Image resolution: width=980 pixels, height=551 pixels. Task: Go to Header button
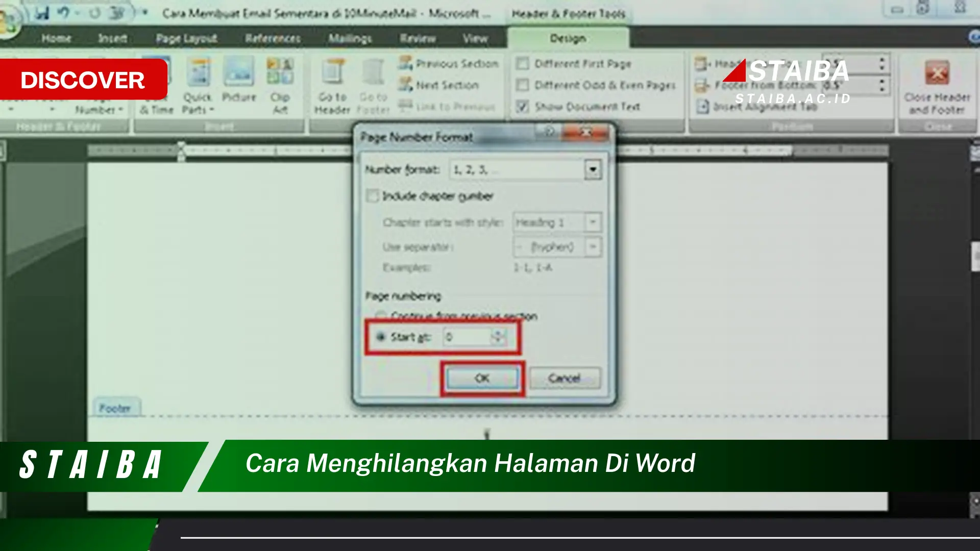[x=333, y=86]
